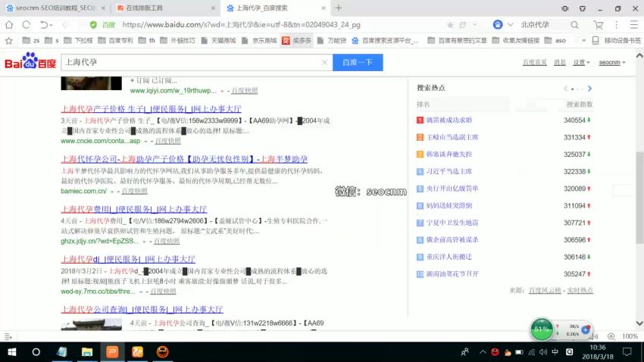
Task: Open the 设置 dropdown on Baidu
Action: coord(581,62)
